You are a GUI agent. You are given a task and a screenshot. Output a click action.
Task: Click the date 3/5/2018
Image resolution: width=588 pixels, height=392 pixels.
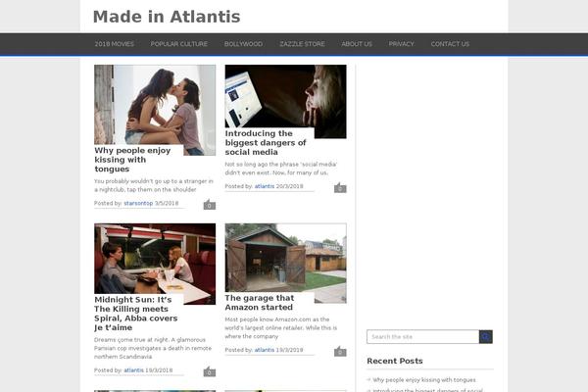point(167,203)
